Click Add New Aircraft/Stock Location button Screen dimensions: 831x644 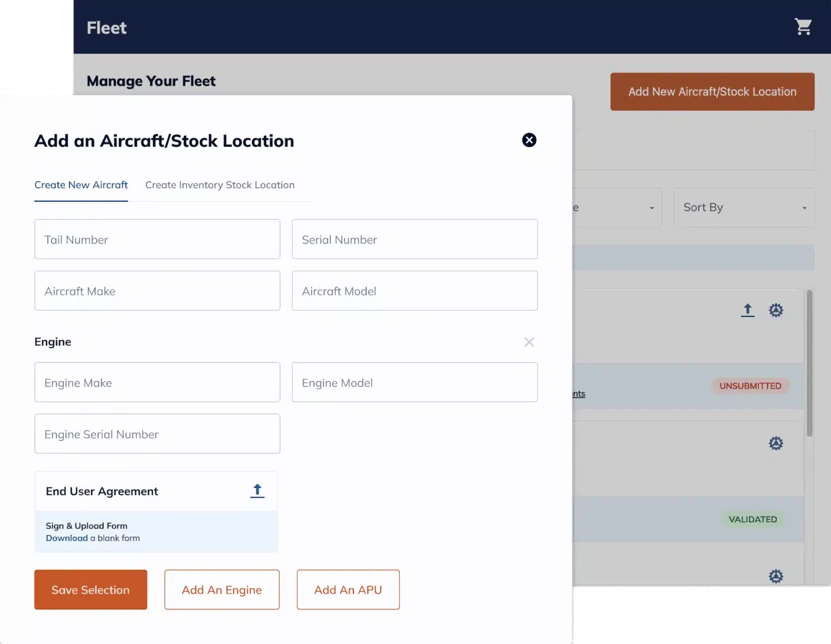pyautogui.click(x=712, y=92)
